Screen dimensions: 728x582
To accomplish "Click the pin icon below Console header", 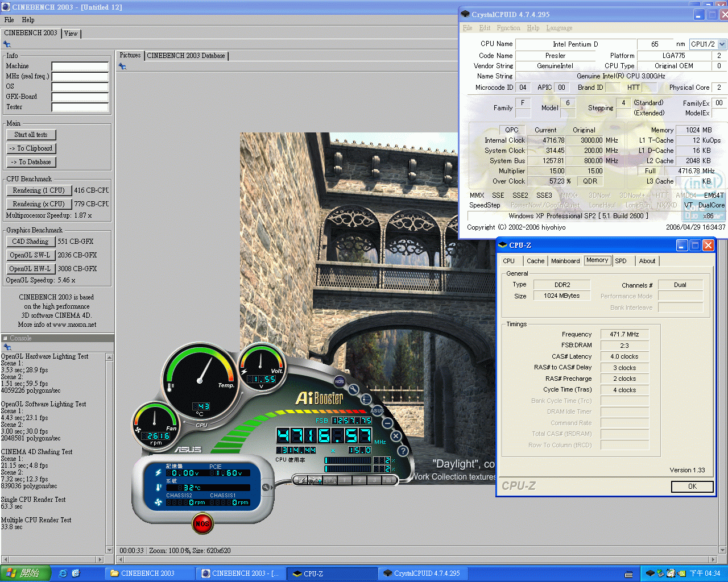I will pyautogui.click(x=7, y=347).
